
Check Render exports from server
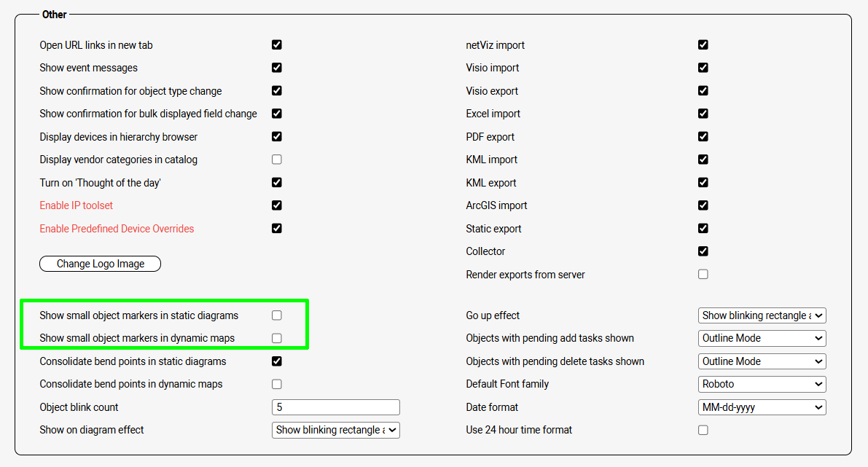point(703,275)
